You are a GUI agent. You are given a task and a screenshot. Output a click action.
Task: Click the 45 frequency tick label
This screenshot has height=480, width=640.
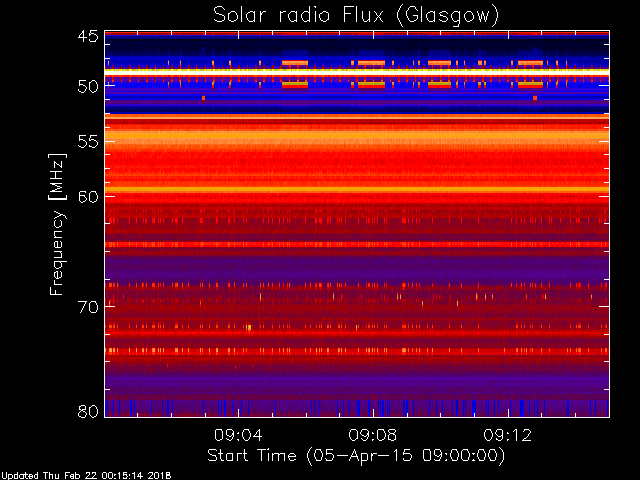point(88,36)
